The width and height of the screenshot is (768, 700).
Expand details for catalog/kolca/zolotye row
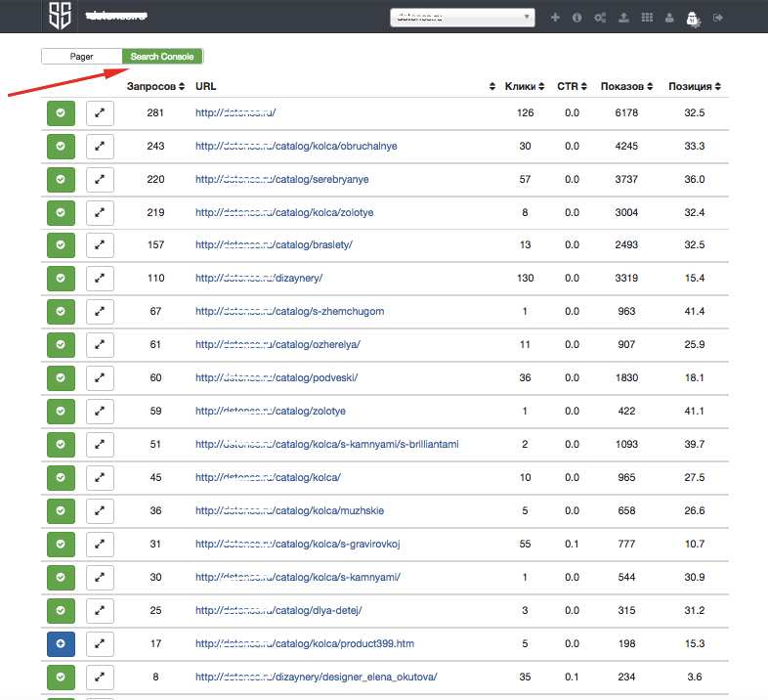coord(100,213)
